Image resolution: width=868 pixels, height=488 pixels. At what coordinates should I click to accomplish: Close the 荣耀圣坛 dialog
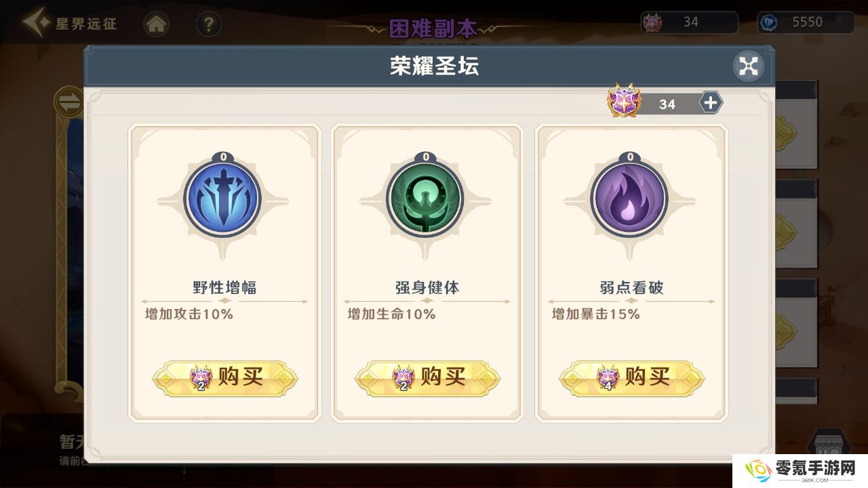pyautogui.click(x=749, y=66)
